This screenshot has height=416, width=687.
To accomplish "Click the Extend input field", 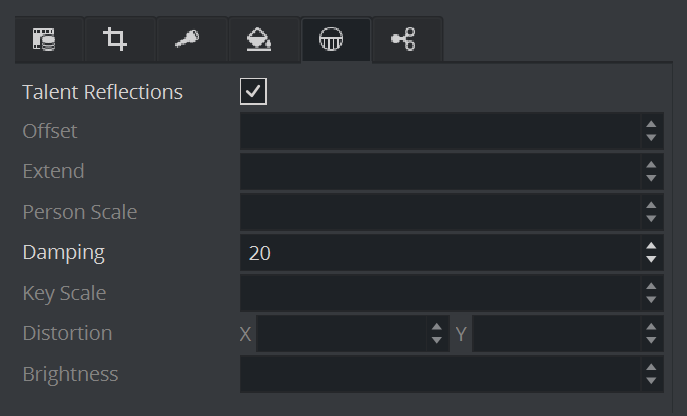I will (440, 171).
